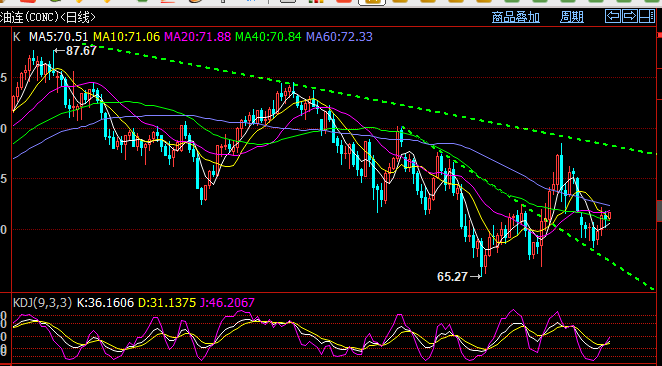This screenshot has width=662, height=366.
Task: Click the K label before MA5
Action: coord(16,37)
